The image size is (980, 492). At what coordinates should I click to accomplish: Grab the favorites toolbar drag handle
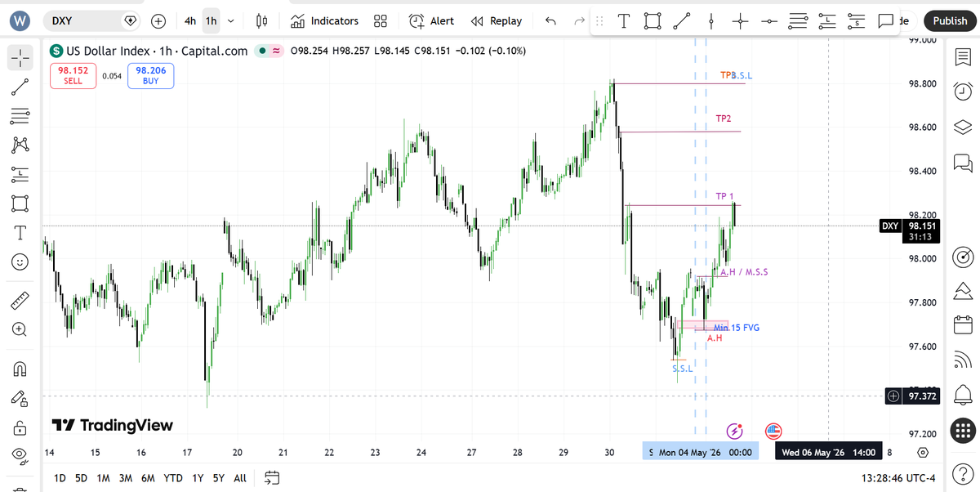(x=599, y=21)
